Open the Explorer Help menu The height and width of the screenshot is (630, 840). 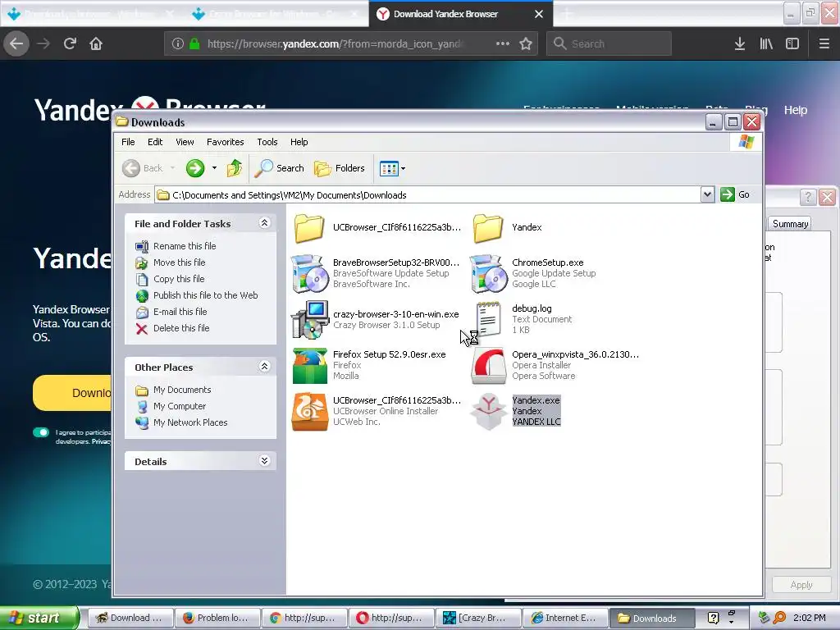tap(299, 142)
